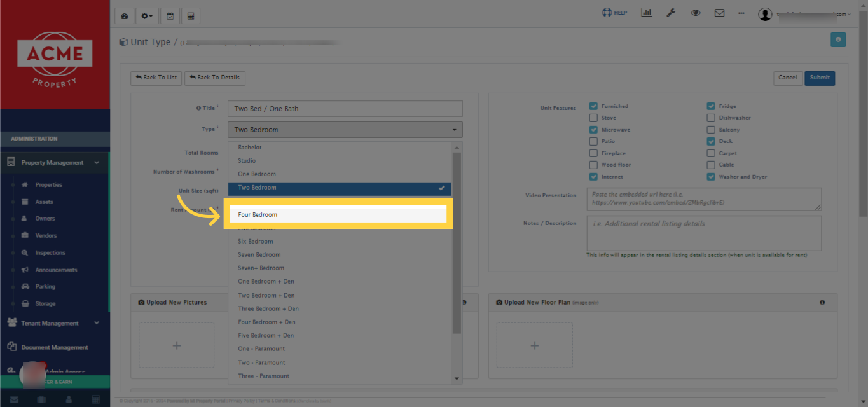Check the Stove checkbox
868x407 pixels.
click(593, 118)
